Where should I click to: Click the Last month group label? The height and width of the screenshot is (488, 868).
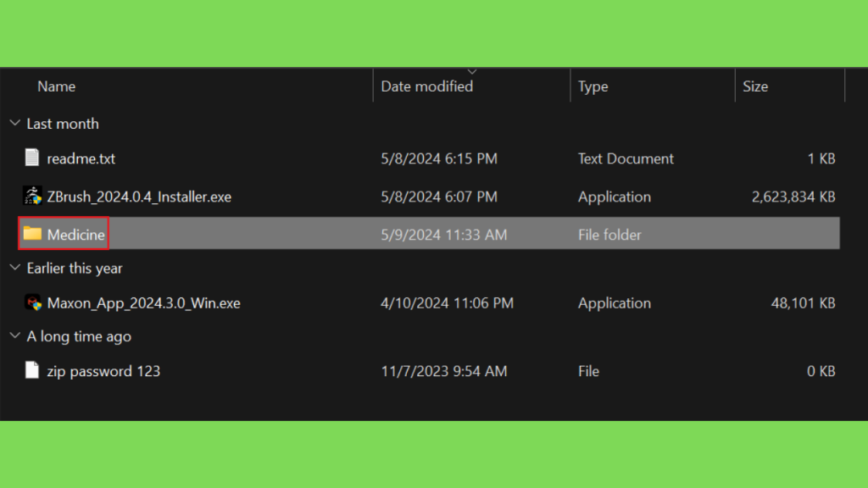[x=63, y=124]
